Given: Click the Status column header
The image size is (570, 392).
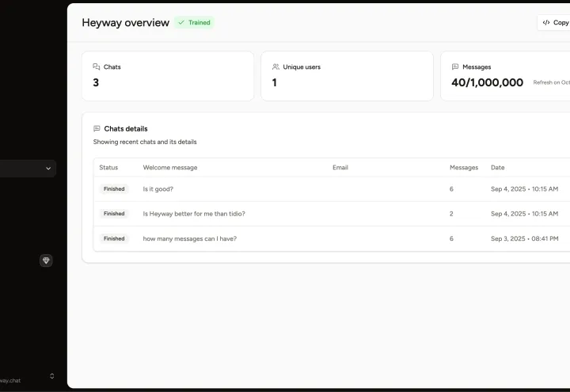Looking at the screenshot, I should pos(108,167).
